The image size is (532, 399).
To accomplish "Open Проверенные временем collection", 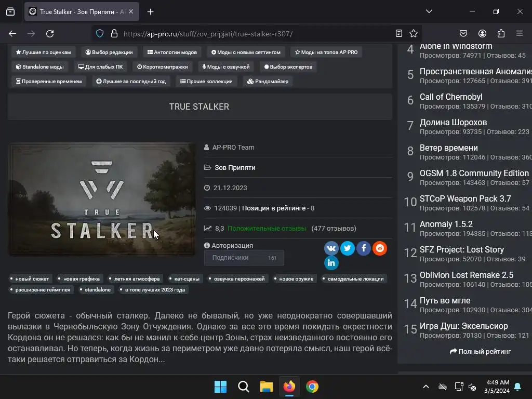I will 49,82.
